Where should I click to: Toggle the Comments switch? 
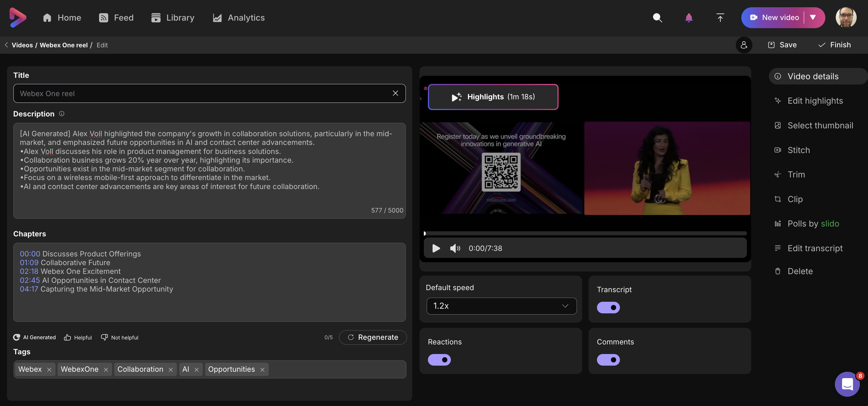(x=608, y=360)
